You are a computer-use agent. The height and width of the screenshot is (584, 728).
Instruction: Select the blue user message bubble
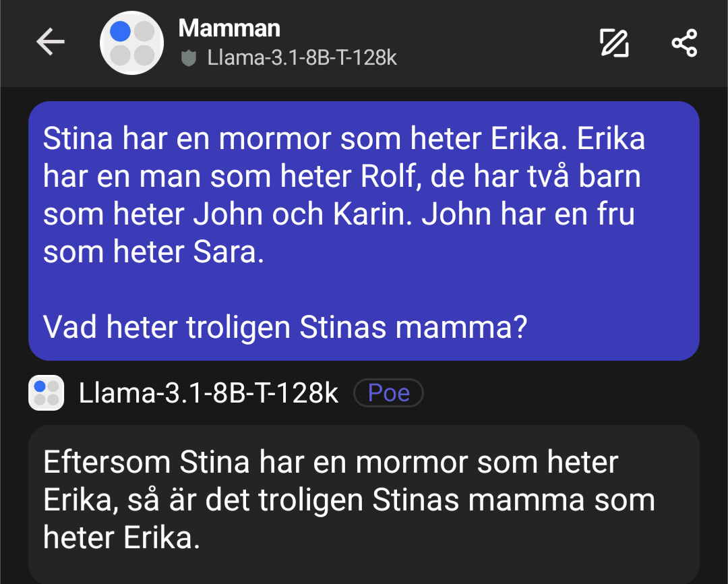(x=364, y=231)
